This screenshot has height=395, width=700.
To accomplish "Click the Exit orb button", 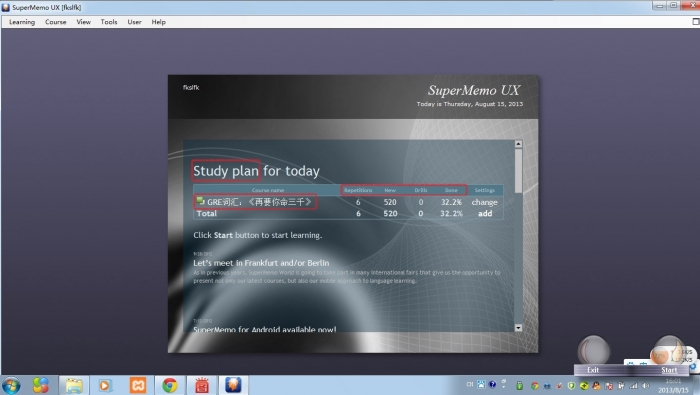I will click(x=593, y=351).
